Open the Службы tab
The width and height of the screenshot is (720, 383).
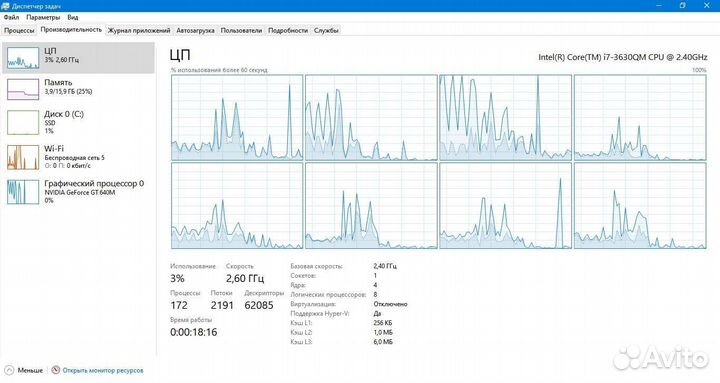(326, 30)
